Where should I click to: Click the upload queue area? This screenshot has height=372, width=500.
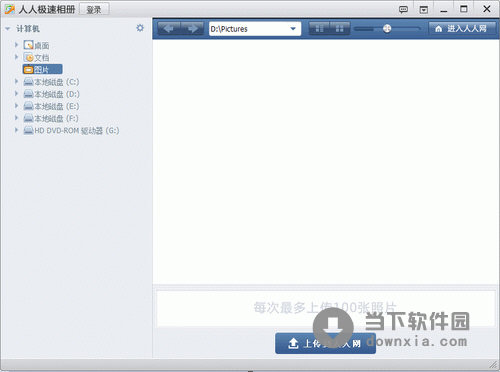pos(326,308)
